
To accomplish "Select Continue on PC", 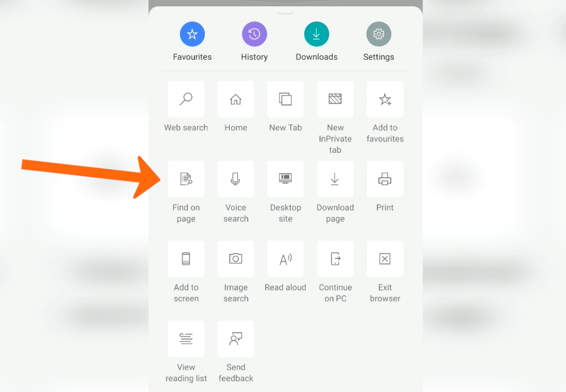I will (x=335, y=259).
